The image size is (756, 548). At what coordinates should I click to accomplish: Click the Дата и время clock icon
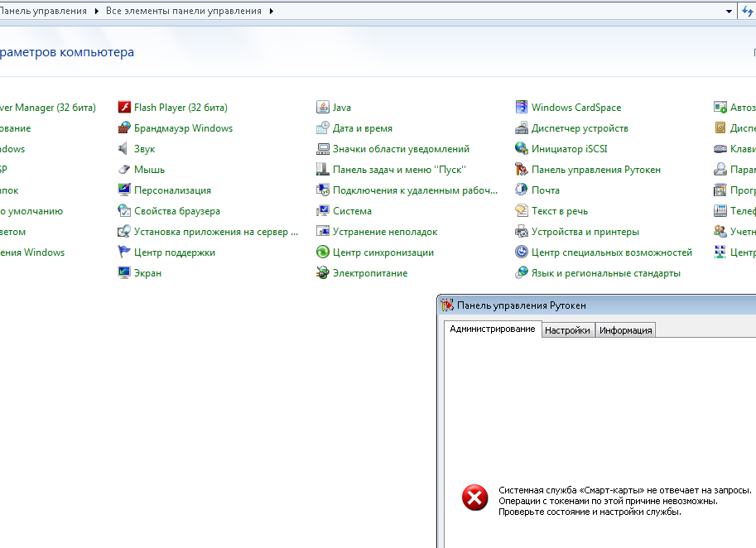pos(323,128)
